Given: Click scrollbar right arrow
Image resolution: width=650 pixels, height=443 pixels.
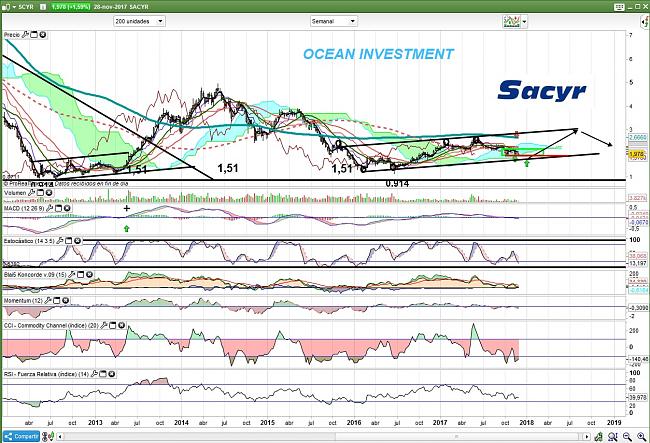Looking at the screenshot, I should tap(587, 437).
